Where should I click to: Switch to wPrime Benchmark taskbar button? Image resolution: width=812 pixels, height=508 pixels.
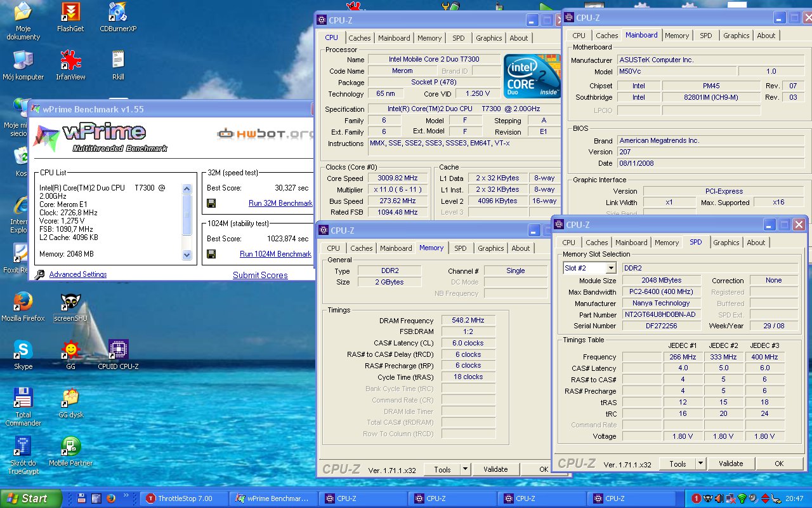[273, 498]
